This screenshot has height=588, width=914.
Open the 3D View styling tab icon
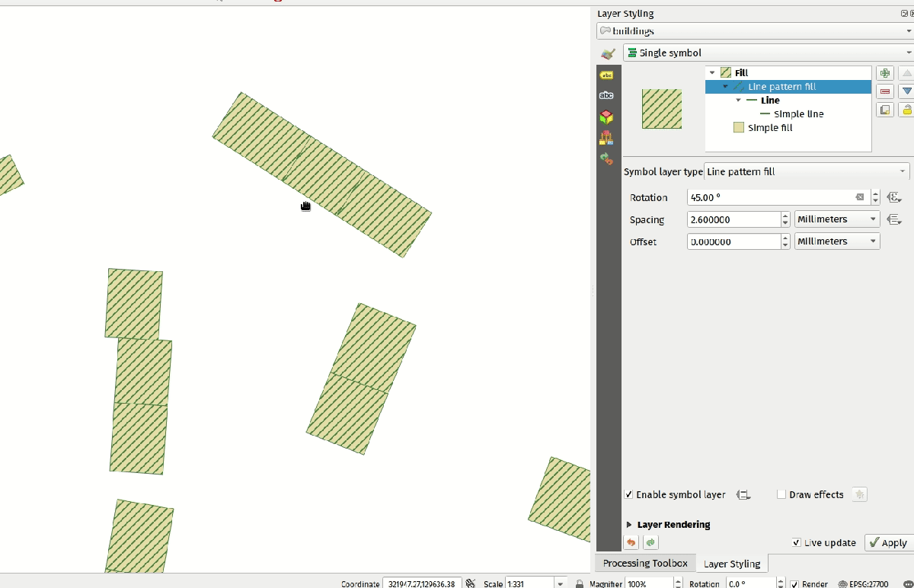click(606, 117)
